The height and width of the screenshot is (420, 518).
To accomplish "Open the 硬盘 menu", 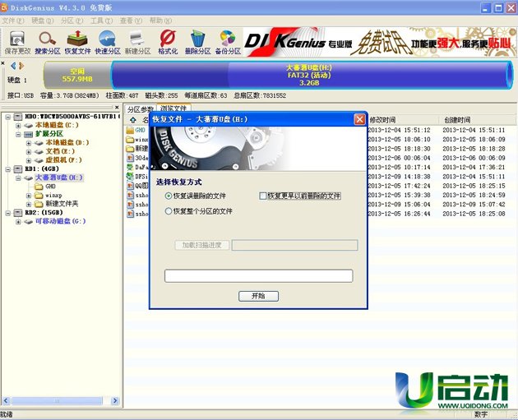I will [42, 21].
